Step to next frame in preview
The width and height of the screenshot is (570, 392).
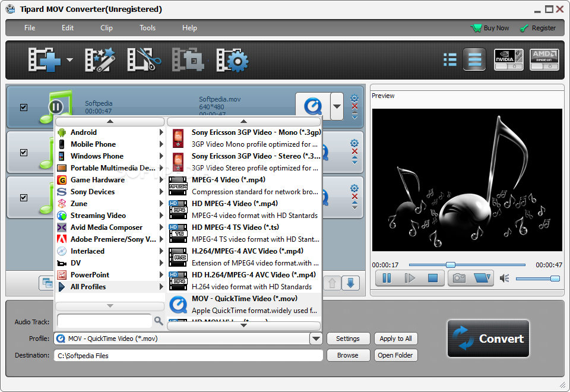(x=410, y=278)
